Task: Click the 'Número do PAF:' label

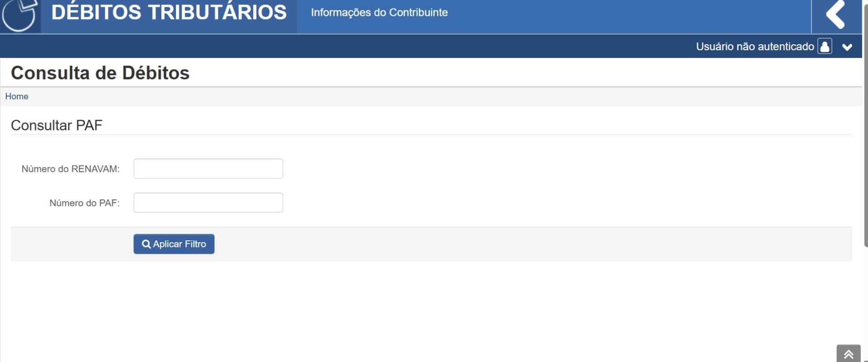Action: (x=85, y=203)
